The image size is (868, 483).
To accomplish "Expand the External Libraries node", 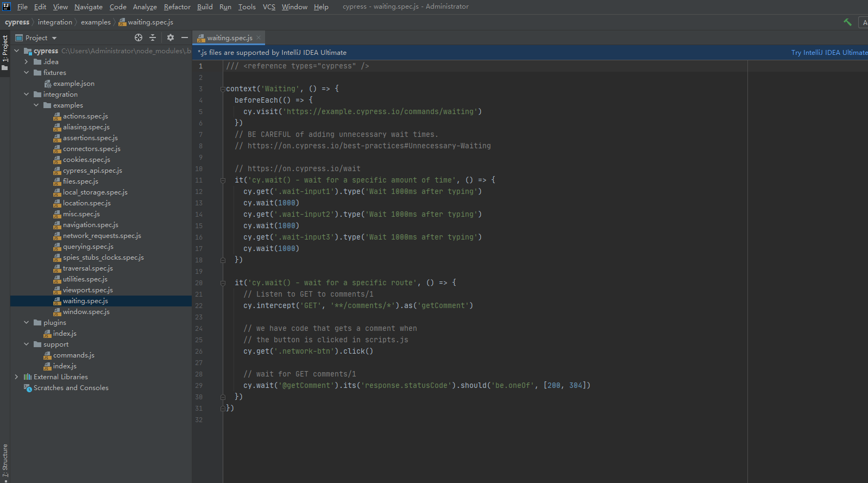I will tap(16, 377).
